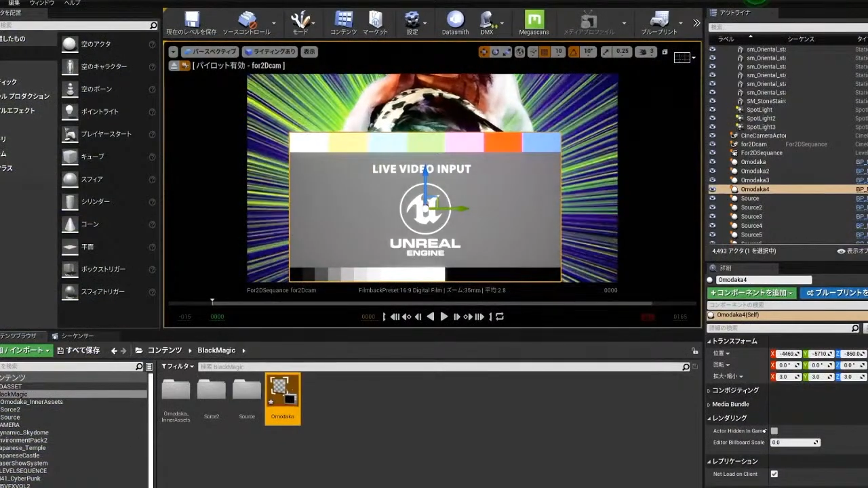Click the Save Current Level toolbar icon
This screenshot has height=488, width=868.
192,20
